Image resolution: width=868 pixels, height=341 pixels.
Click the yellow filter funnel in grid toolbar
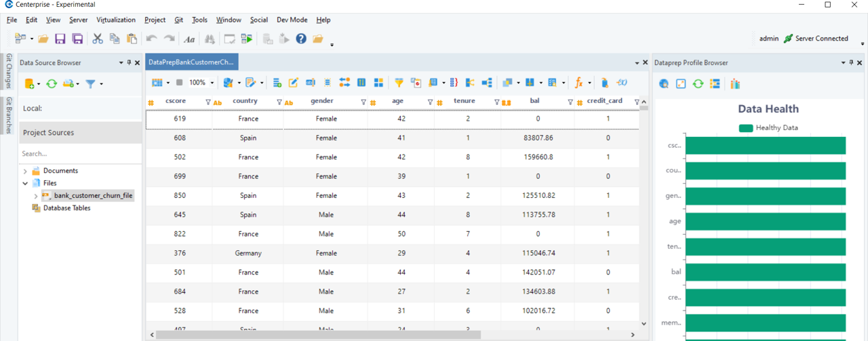click(399, 83)
